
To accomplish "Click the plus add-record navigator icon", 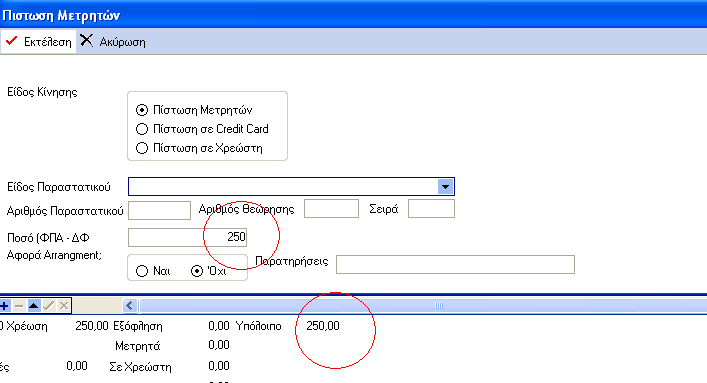I will pos(5,306).
